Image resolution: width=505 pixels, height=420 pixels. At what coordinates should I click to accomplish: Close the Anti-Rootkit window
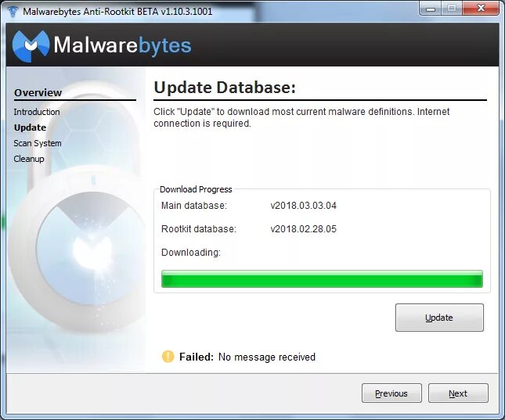[481, 9]
